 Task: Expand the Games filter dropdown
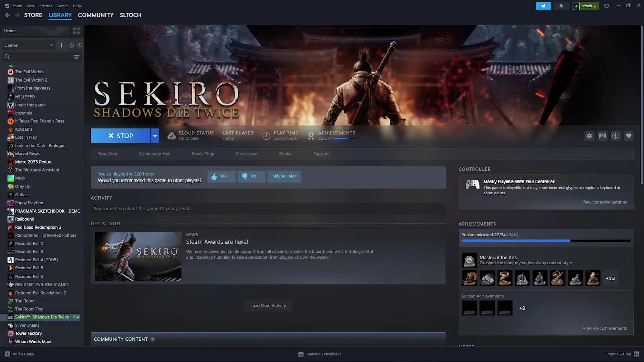(29, 45)
